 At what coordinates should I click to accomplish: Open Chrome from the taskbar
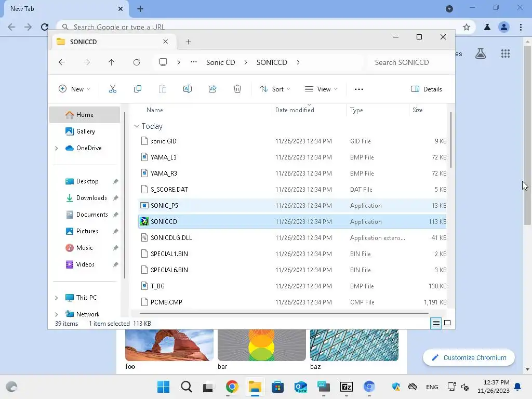click(232, 387)
